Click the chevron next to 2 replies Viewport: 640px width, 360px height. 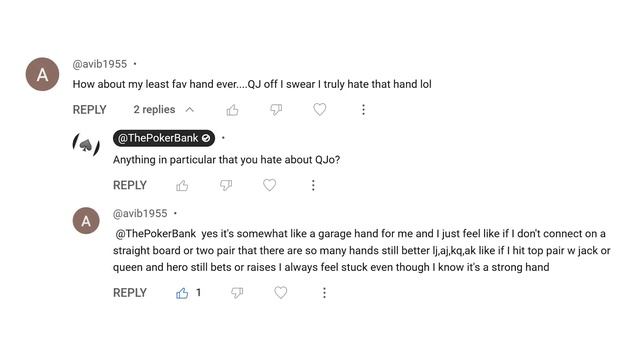[x=189, y=109]
